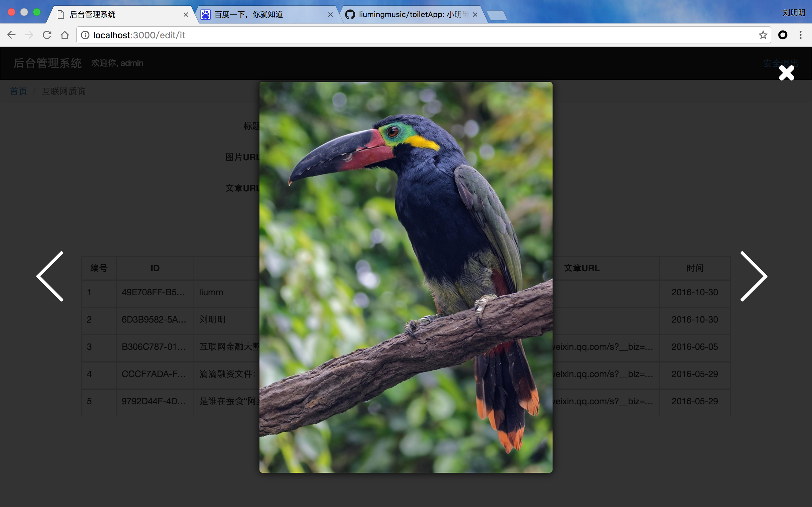
Task: Click the browser back arrow
Action: (11, 35)
